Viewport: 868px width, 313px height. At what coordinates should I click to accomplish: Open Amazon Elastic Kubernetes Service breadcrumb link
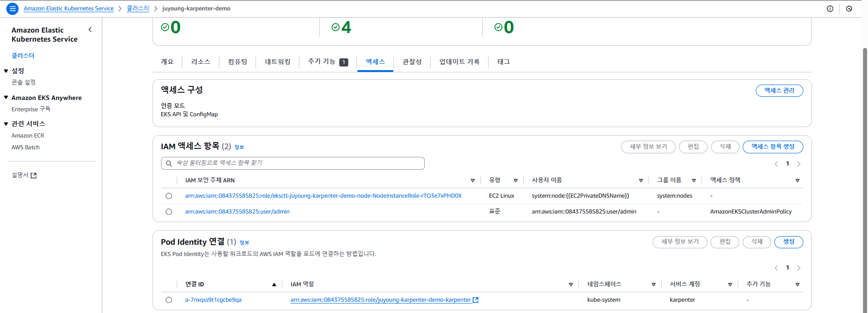pyautogui.click(x=69, y=9)
